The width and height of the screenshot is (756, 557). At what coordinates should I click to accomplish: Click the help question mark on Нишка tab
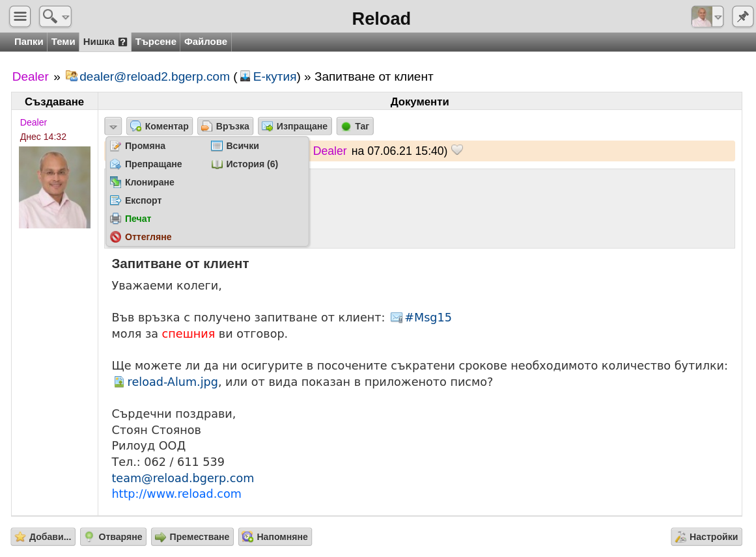pos(122,42)
